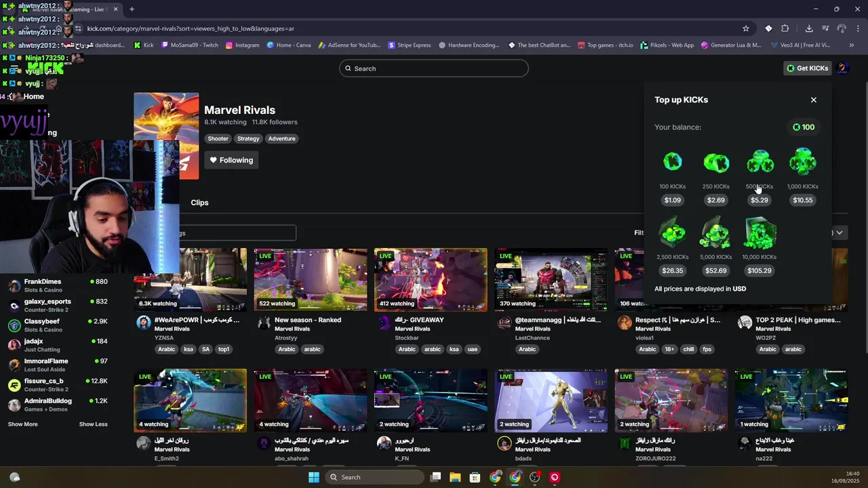
Task: Select the 2,500 KICKs gem pile icon
Action: [x=673, y=232]
